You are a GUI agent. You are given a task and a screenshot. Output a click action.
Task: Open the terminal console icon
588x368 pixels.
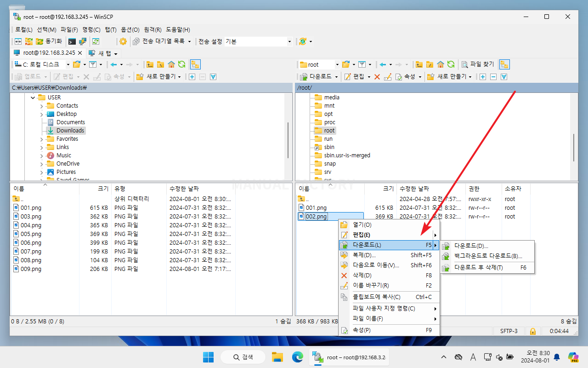pos(72,41)
